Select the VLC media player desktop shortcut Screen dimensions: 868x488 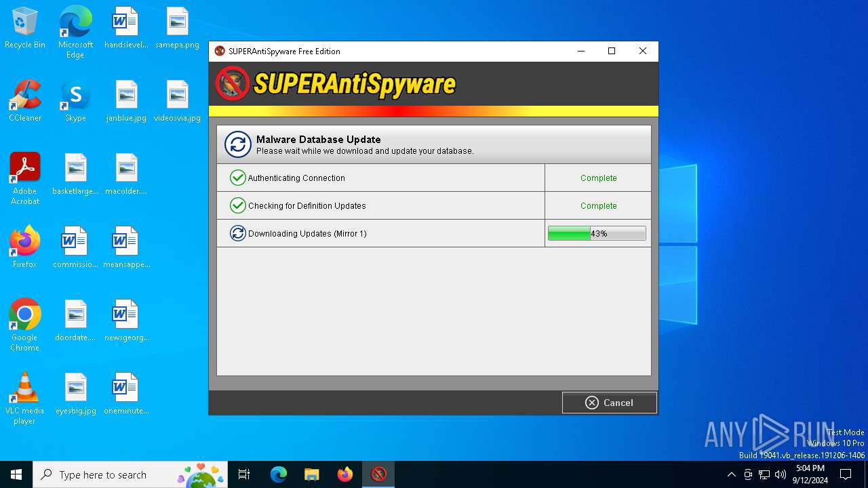point(25,399)
